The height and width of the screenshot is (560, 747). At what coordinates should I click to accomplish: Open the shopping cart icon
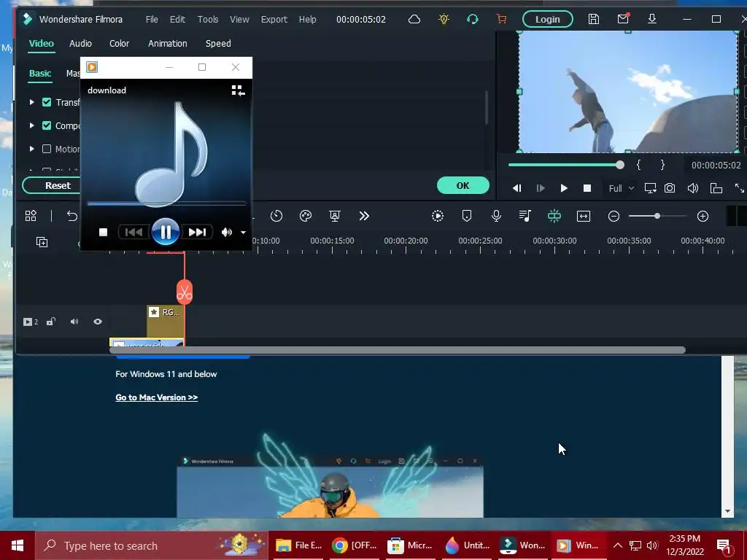[501, 19]
